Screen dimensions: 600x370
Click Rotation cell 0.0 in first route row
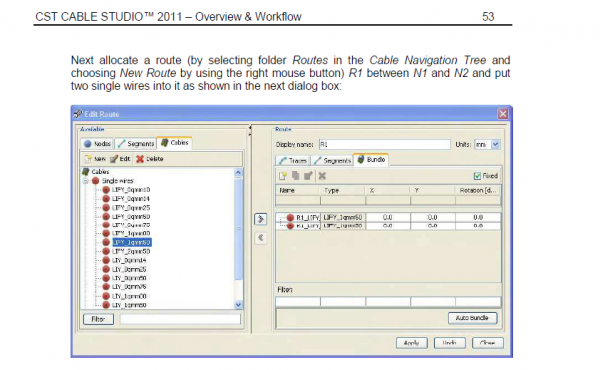pyautogui.click(x=478, y=217)
